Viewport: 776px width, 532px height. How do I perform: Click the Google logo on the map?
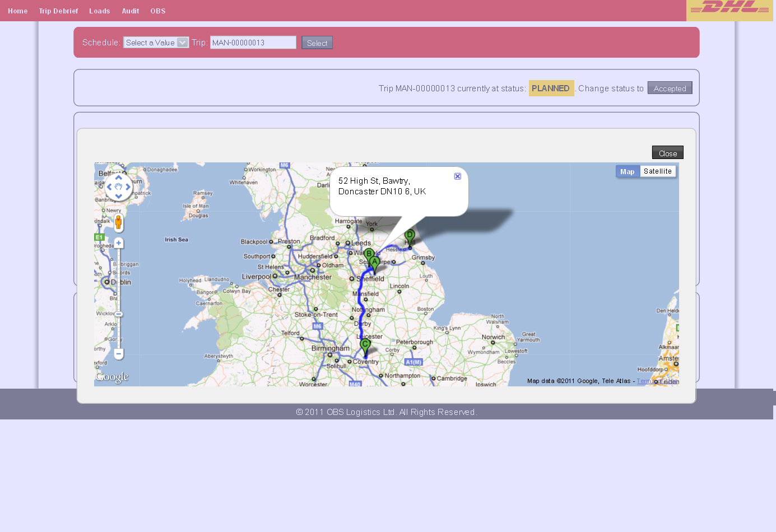click(x=112, y=377)
